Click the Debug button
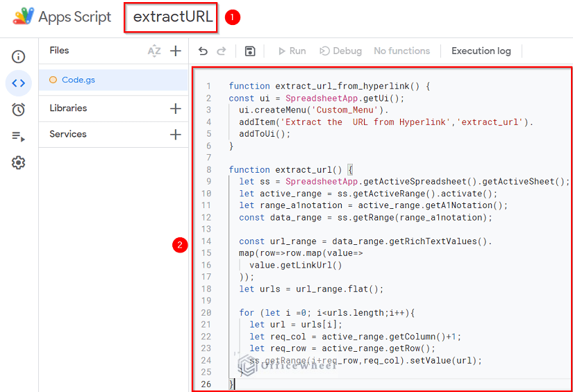The image size is (573, 392). (340, 51)
